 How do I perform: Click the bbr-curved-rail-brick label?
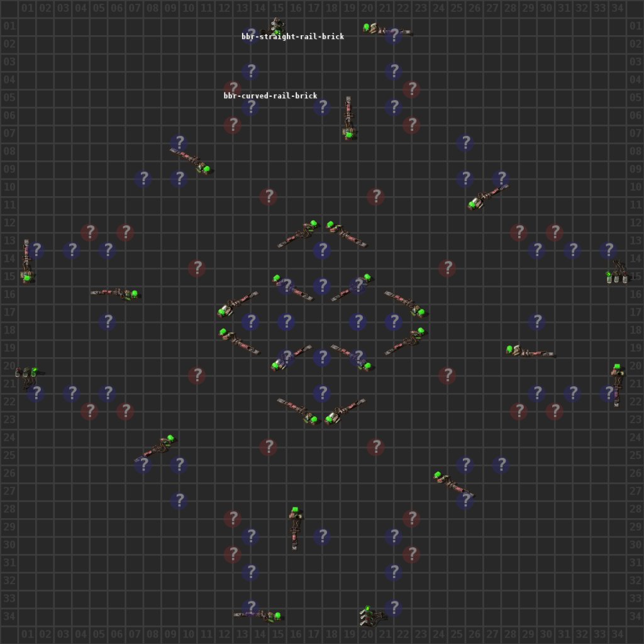point(270,96)
